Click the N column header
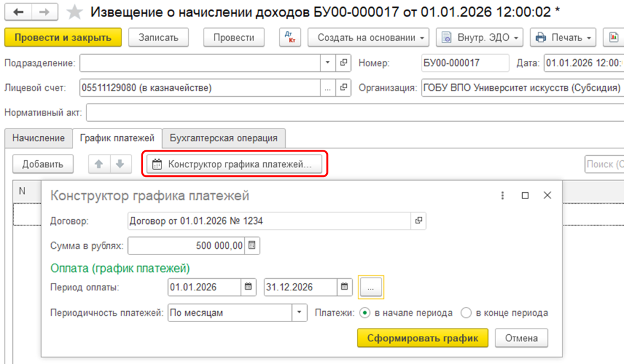This screenshot has height=364, width=624. click(27, 191)
